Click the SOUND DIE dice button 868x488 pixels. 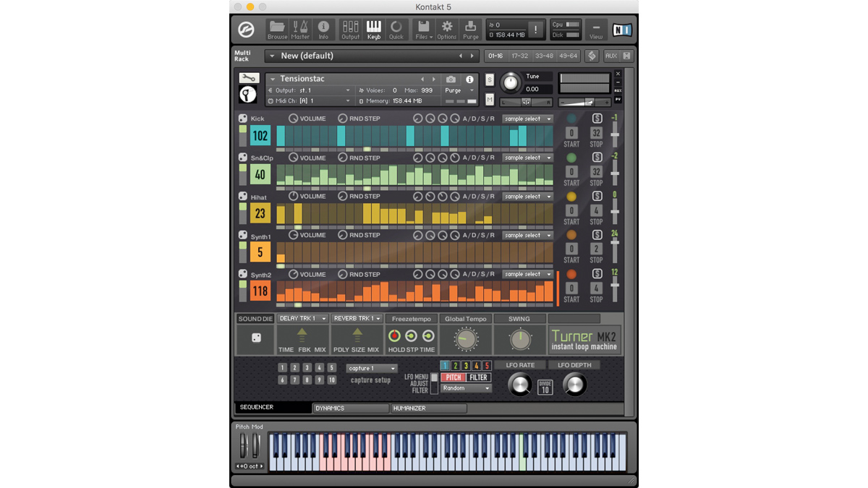pos(255,338)
